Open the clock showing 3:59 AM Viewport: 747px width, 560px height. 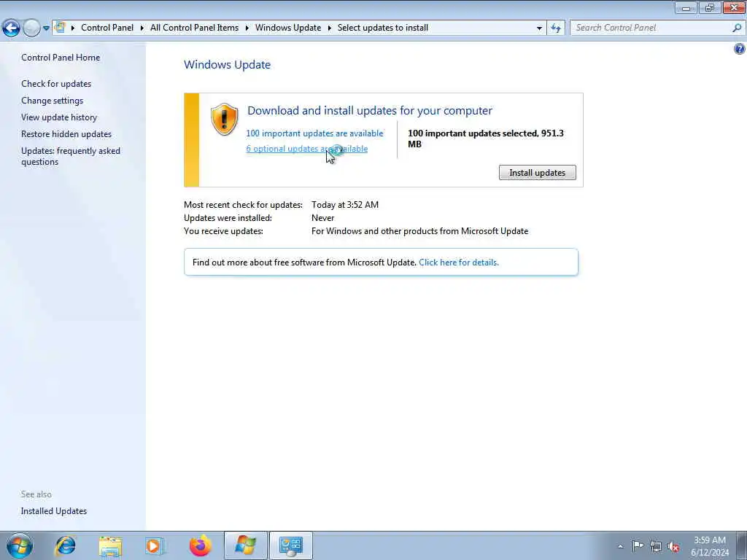coord(710,546)
